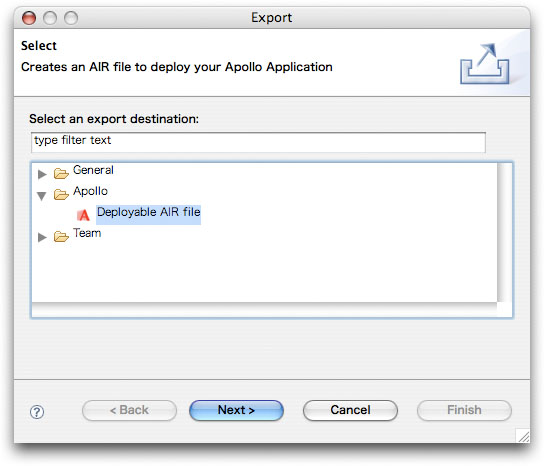The width and height of the screenshot is (544, 466).
Task: Focus the type filter text field
Action: (x=258, y=142)
